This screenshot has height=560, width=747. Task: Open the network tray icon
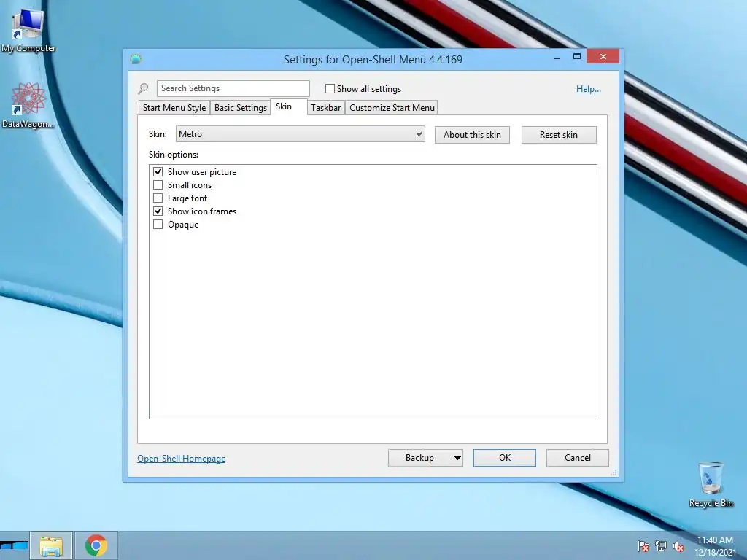click(661, 546)
